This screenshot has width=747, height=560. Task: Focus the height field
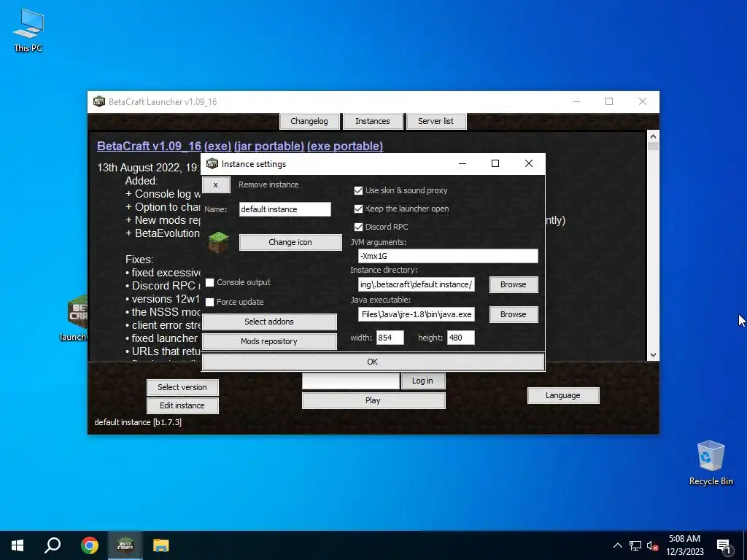pyautogui.click(x=461, y=338)
